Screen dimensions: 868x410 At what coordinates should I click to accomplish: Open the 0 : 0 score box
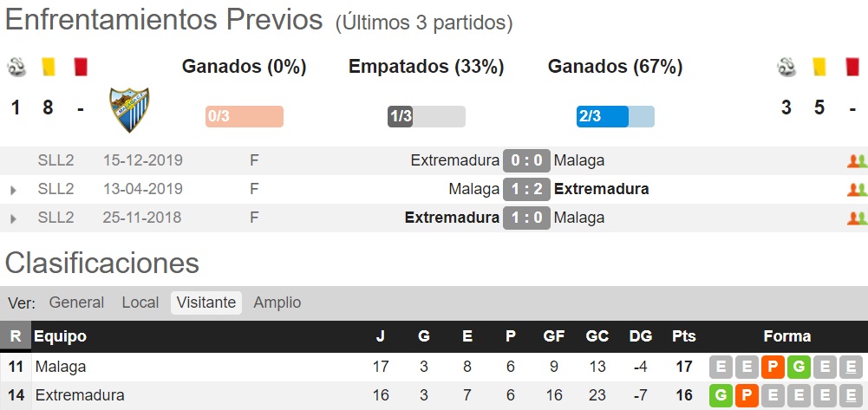(526, 161)
